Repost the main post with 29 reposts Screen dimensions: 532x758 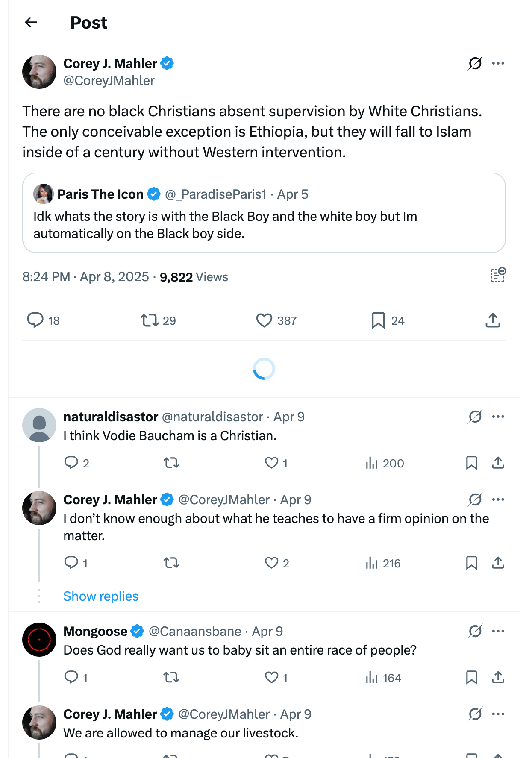(x=150, y=320)
